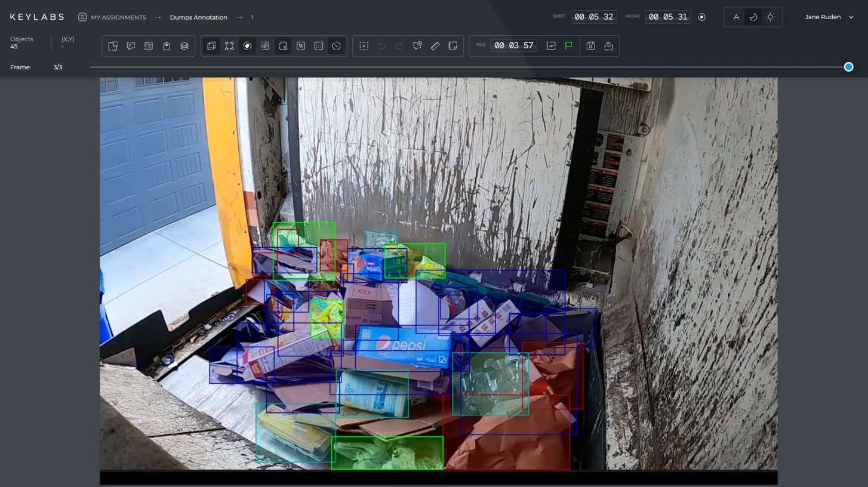The width and height of the screenshot is (868, 487).
Task: Stop the work timer recording
Action: 701,17
